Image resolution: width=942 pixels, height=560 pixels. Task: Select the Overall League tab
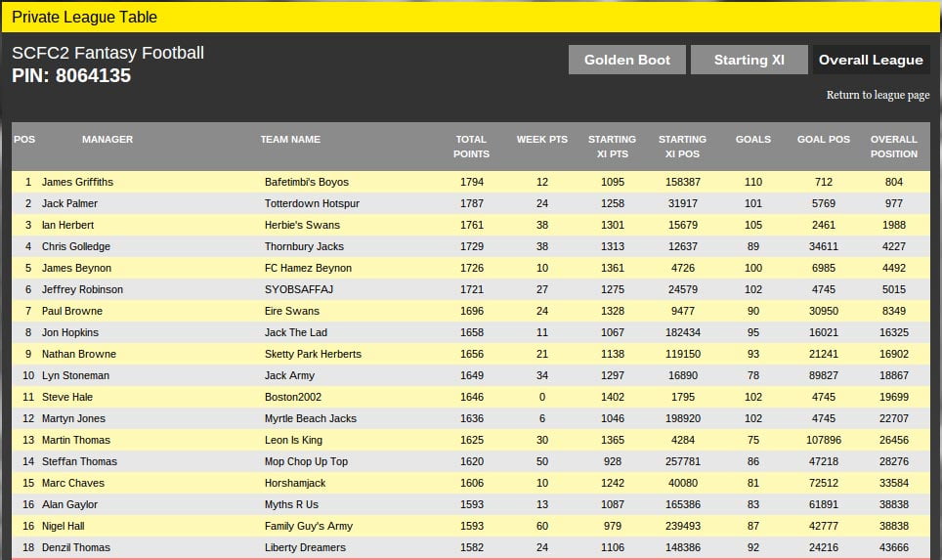tap(871, 60)
